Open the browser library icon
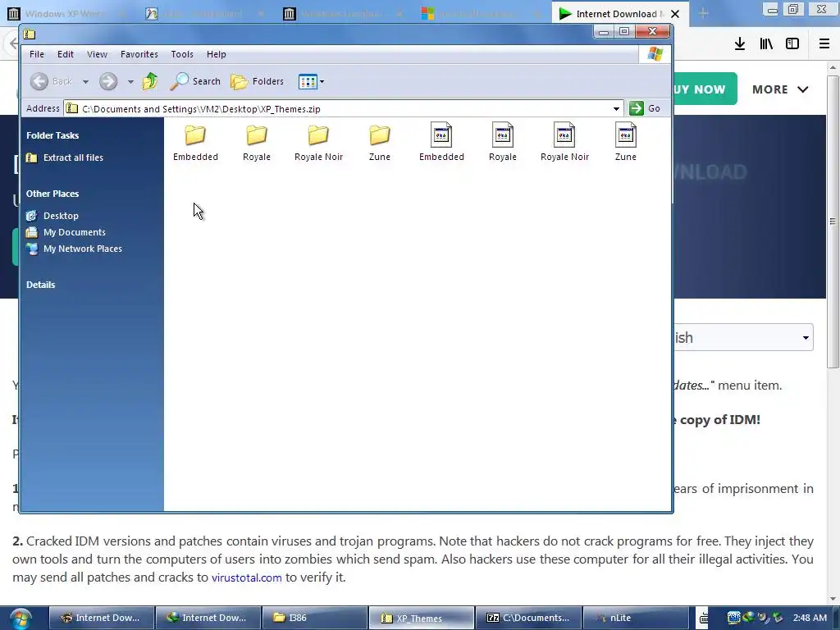This screenshot has height=630, width=840. 766,44
